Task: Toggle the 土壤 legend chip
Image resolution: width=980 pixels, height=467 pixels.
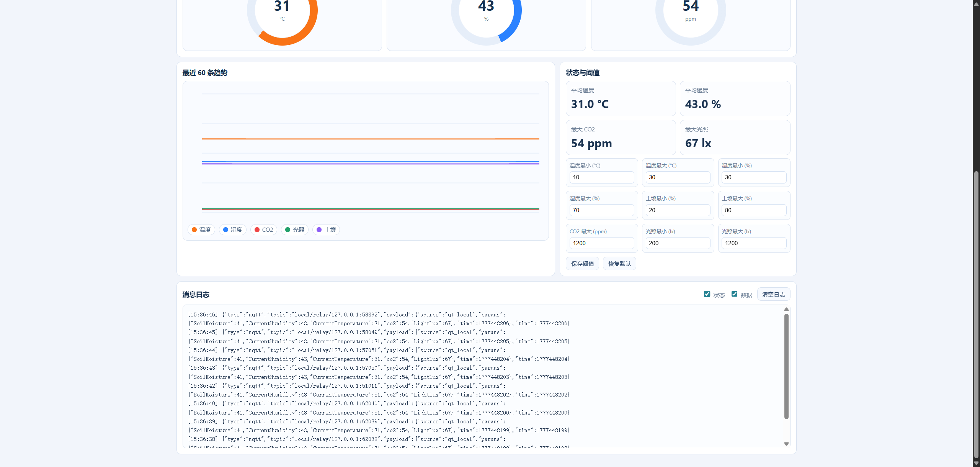Action: click(326, 230)
